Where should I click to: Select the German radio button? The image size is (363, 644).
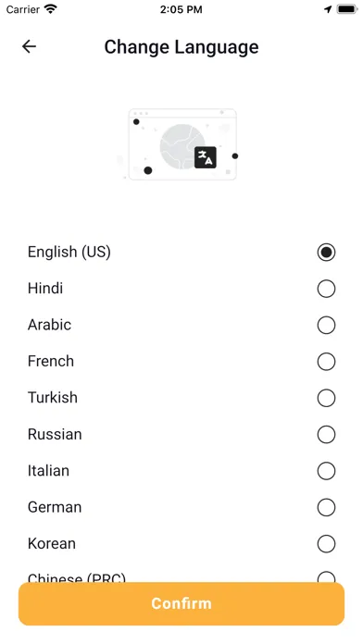click(x=326, y=507)
